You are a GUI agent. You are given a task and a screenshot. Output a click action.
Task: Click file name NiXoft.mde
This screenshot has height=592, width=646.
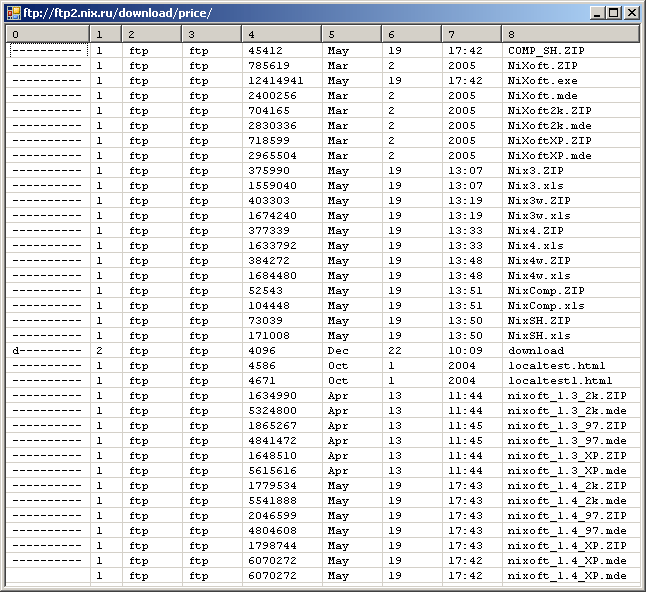542,96
